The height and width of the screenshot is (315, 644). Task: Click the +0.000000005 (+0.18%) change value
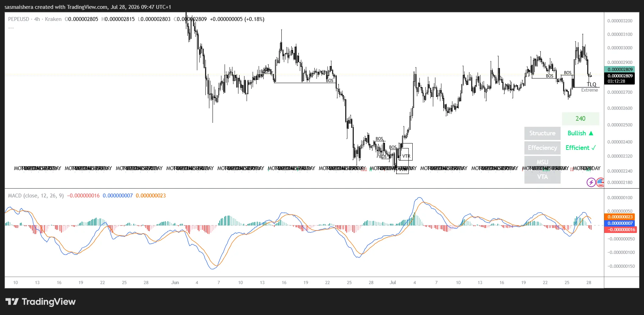tap(237, 19)
